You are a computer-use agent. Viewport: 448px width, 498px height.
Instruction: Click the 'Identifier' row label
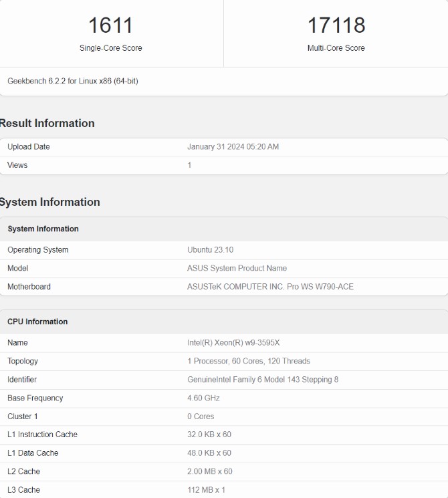point(22,380)
